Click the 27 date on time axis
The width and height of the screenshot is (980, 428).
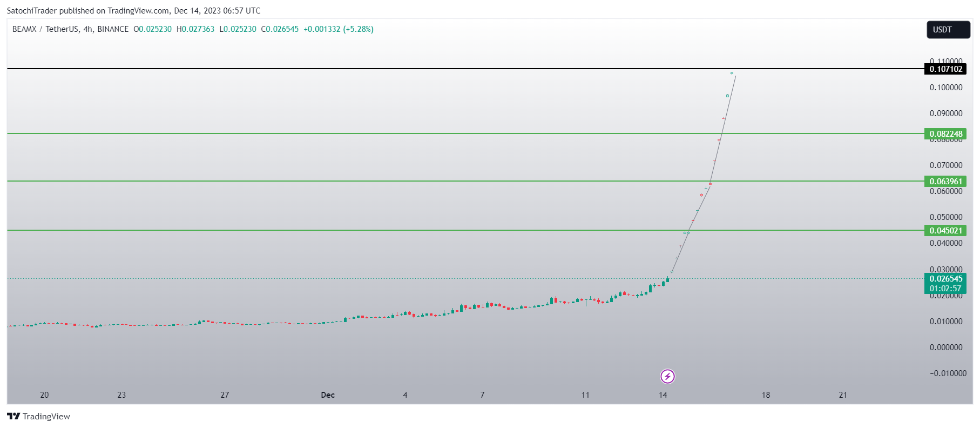point(225,395)
